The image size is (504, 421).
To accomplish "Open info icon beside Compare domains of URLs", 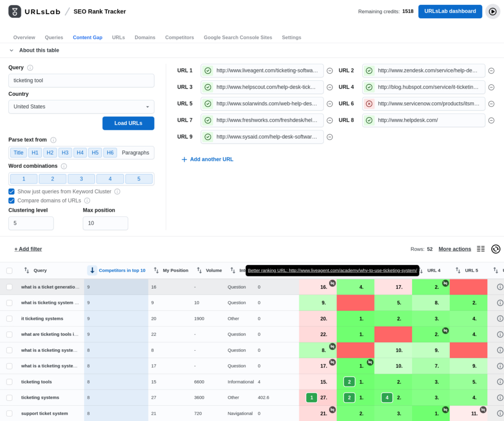I will coord(87,201).
